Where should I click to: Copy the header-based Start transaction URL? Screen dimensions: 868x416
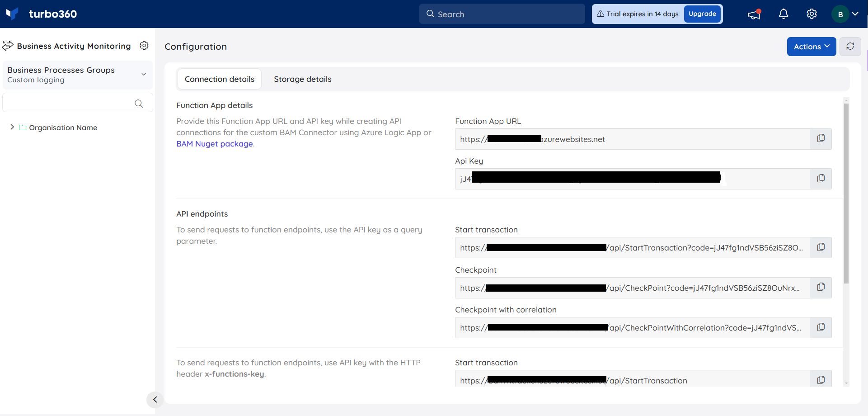pyautogui.click(x=821, y=380)
